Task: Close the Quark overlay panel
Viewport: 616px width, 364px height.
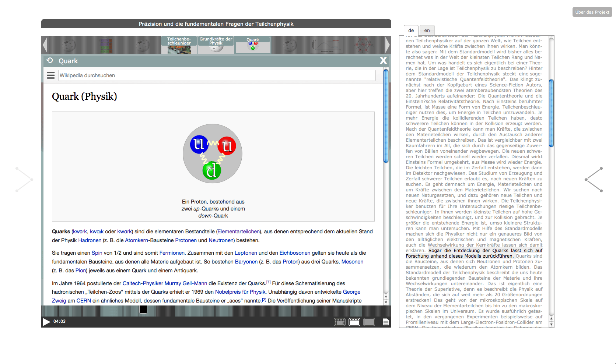Action: [x=383, y=61]
